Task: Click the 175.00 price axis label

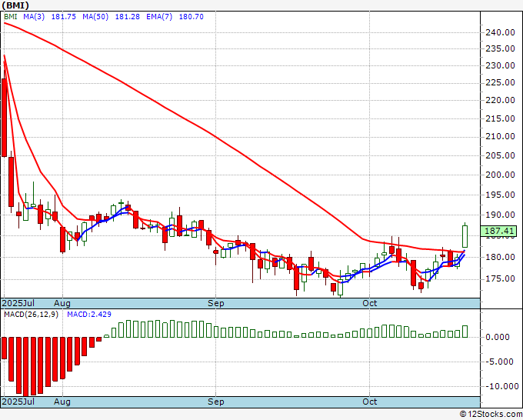Action: tap(500, 279)
